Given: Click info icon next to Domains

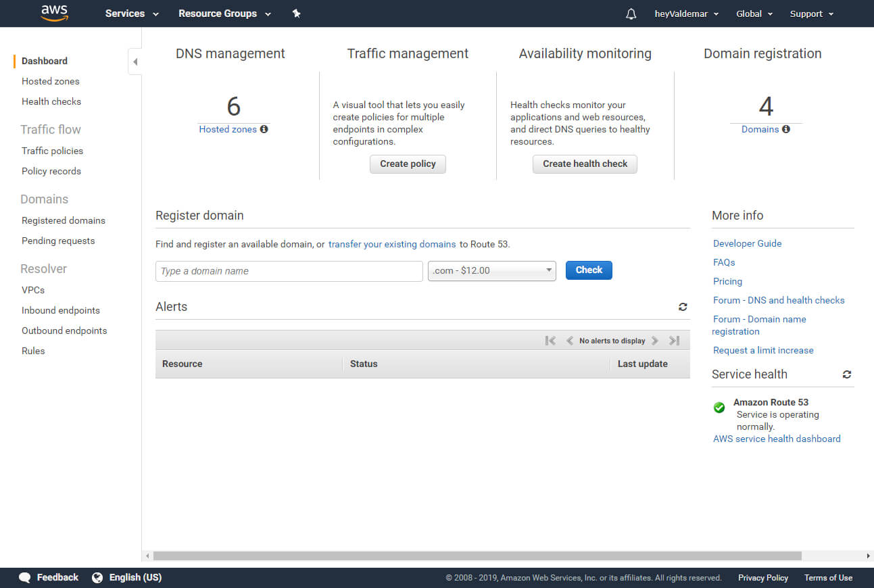Looking at the screenshot, I should pos(786,129).
